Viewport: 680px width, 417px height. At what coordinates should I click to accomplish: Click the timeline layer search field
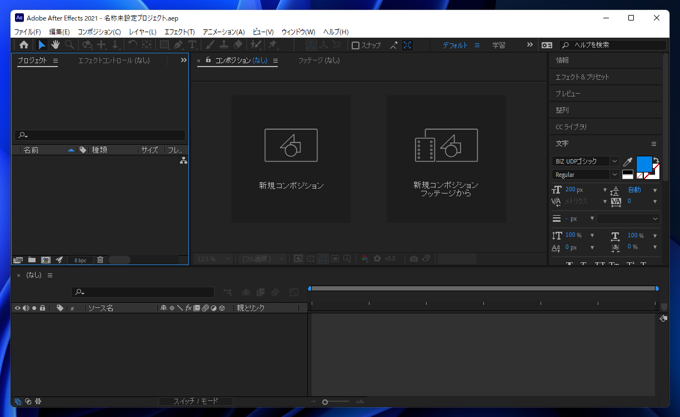(x=143, y=292)
